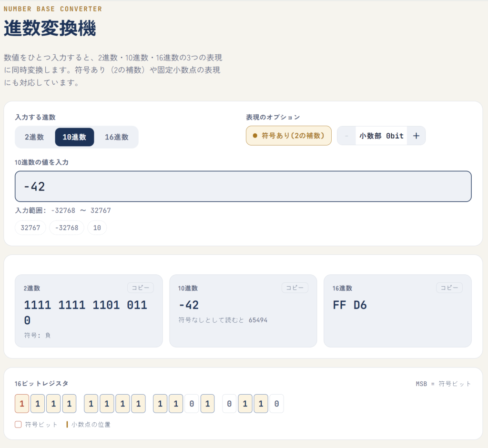Screen dimensions: 488x448
Task: Copy the 10進数 decimal result
Action: pyautogui.click(x=295, y=288)
